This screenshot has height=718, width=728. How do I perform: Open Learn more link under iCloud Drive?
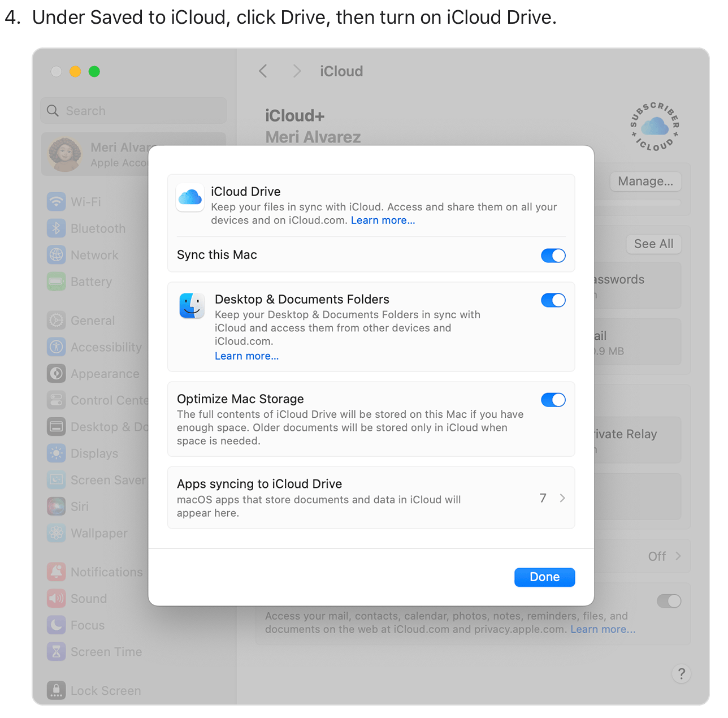coord(383,220)
